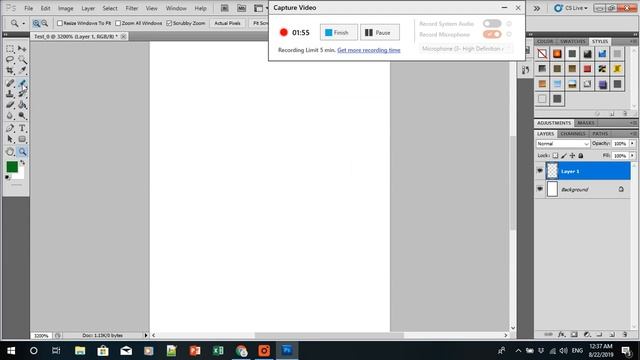Click the Zoom Out option icon

(x=44, y=24)
